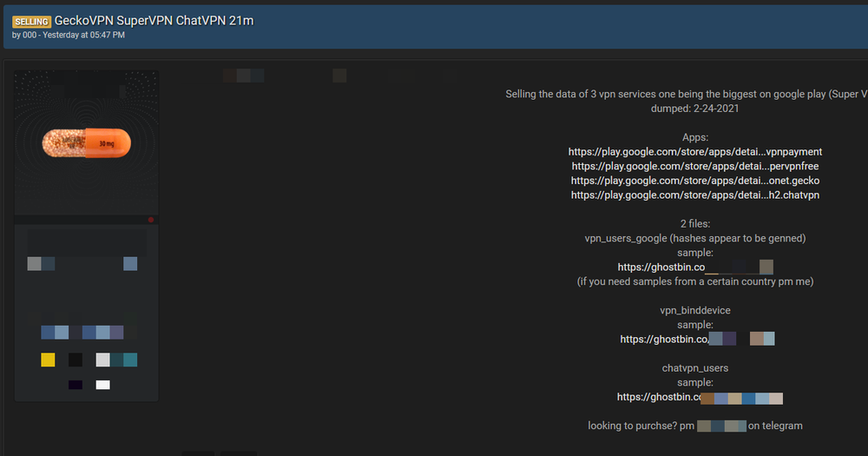Click the Yesterday at 05:47 PM timestamp

83,35
